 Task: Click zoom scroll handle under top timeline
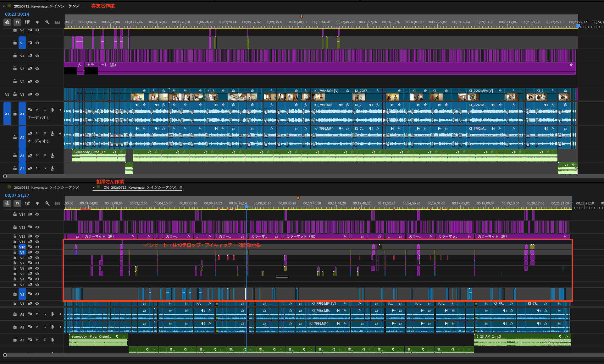5,177
